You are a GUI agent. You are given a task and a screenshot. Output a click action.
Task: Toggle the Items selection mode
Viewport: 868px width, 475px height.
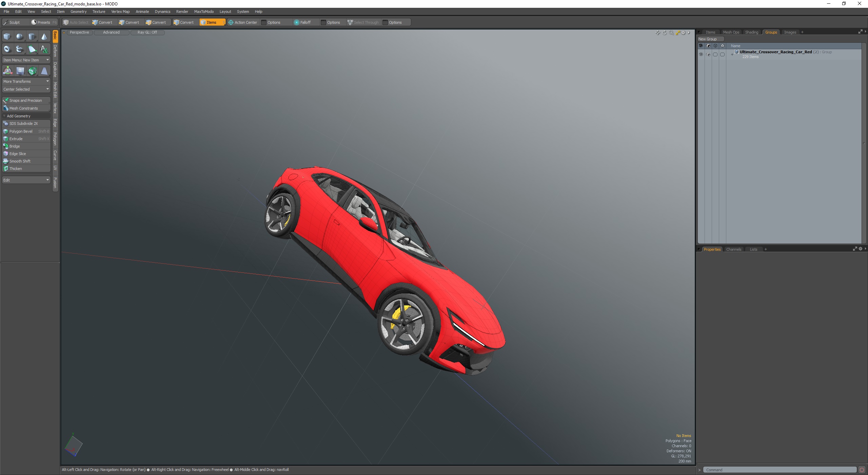[x=212, y=22]
